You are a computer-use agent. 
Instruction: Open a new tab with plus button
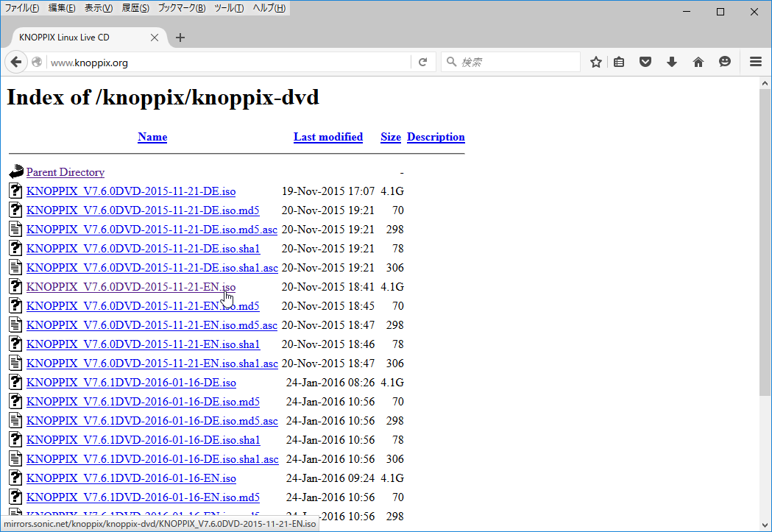tap(180, 38)
